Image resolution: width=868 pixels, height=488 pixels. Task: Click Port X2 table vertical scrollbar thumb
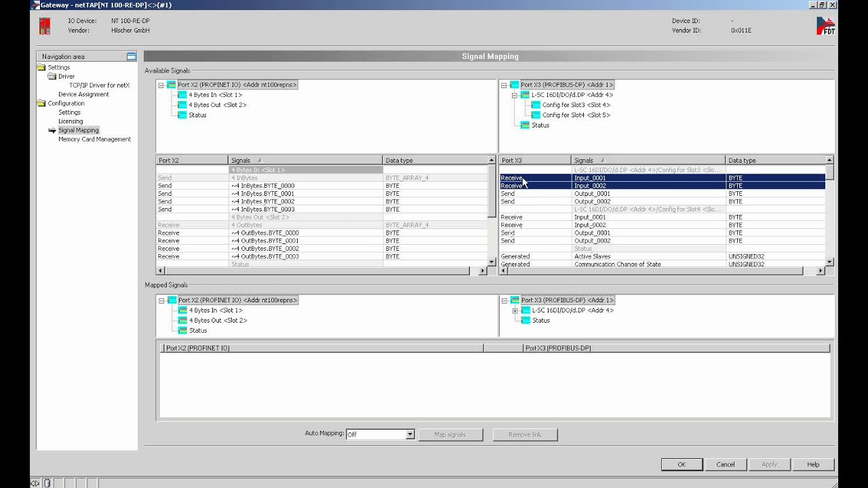click(x=492, y=190)
